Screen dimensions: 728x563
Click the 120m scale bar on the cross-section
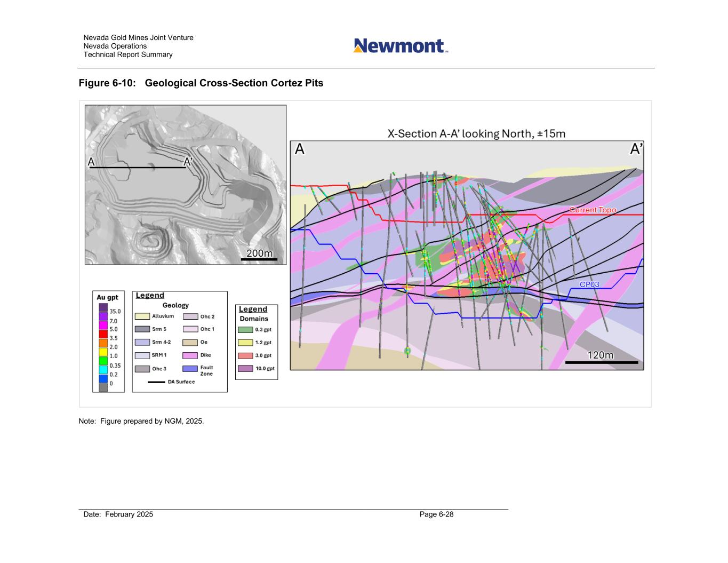point(601,362)
